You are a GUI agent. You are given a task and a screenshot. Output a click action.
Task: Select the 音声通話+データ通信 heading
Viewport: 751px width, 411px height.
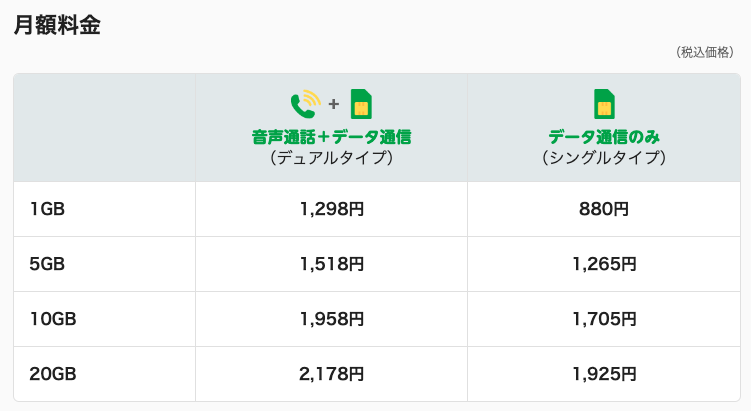pos(331,137)
